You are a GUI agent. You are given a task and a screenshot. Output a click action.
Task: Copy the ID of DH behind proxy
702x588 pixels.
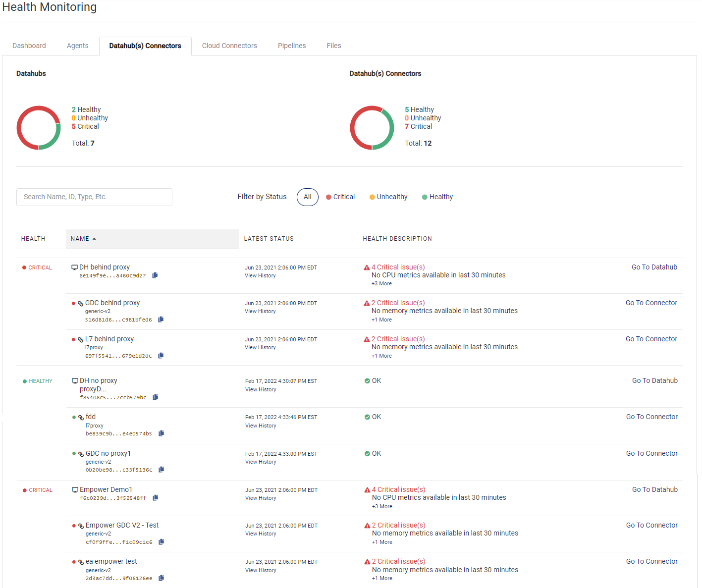coord(155,275)
